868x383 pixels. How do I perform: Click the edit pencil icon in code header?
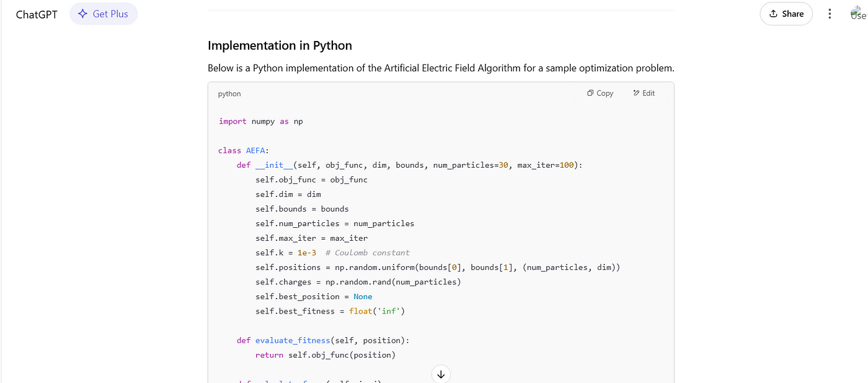point(636,93)
